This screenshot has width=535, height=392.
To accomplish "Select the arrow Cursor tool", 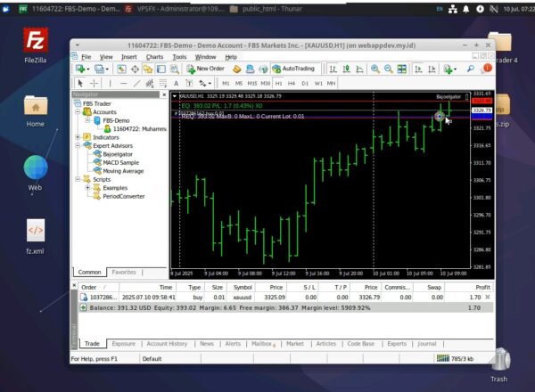I will [80, 83].
